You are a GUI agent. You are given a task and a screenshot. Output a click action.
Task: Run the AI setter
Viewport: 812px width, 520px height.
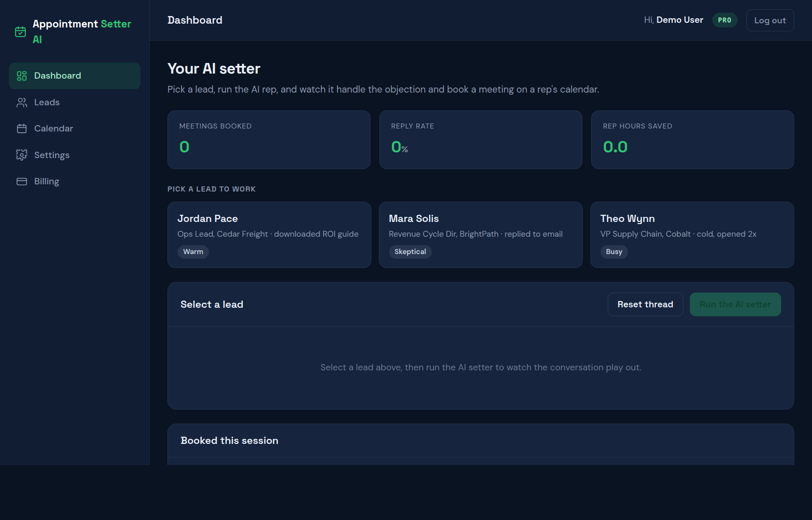(x=735, y=304)
